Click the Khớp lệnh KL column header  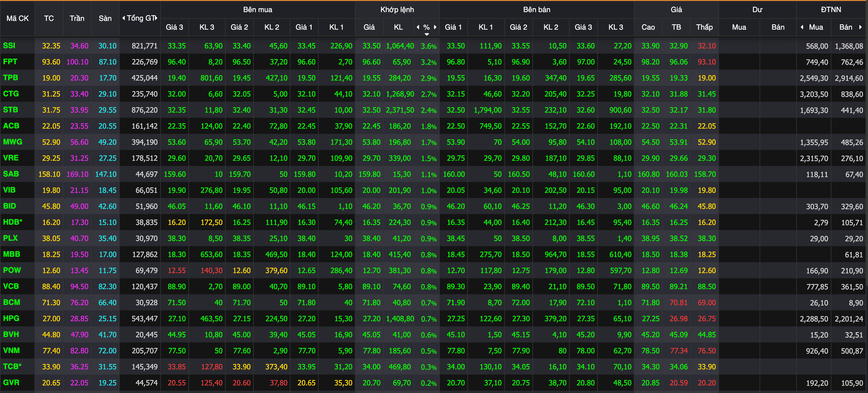point(398,27)
